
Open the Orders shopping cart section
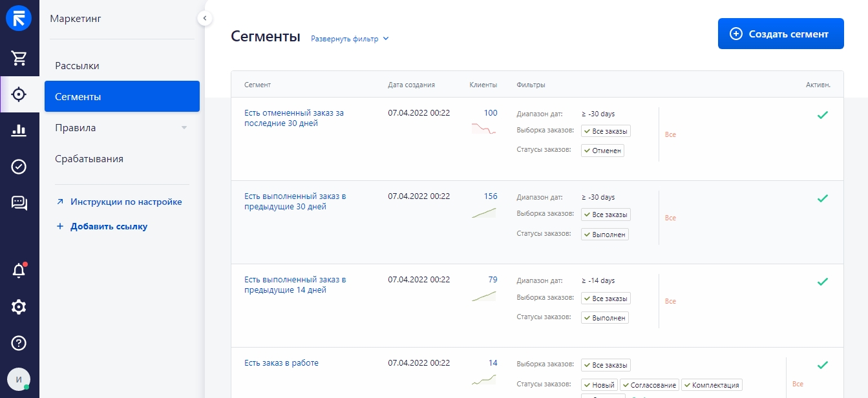tap(19, 58)
